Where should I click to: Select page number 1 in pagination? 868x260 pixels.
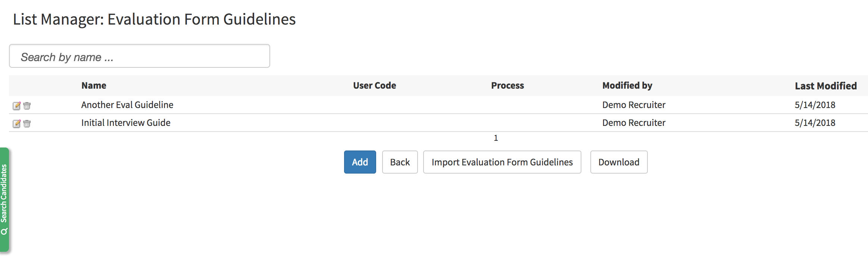pos(496,138)
